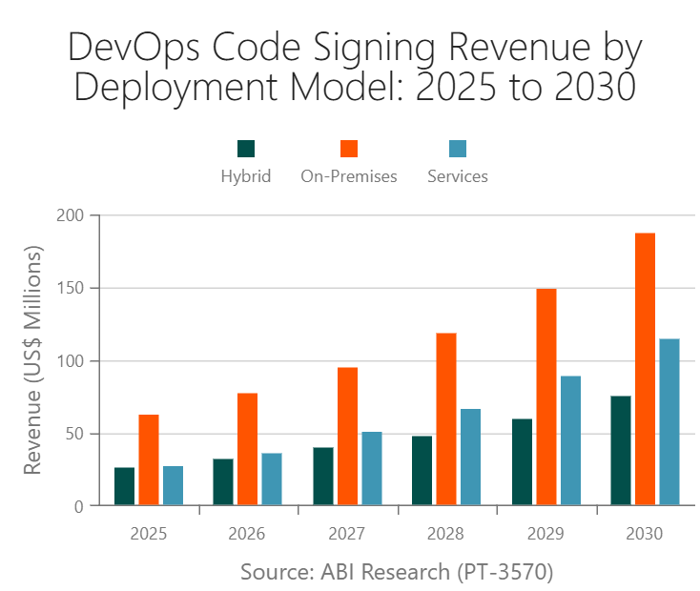Select the 2028 Services bar
Screen dimensions: 700x591
pyautogui.click(x=470, y=458)
